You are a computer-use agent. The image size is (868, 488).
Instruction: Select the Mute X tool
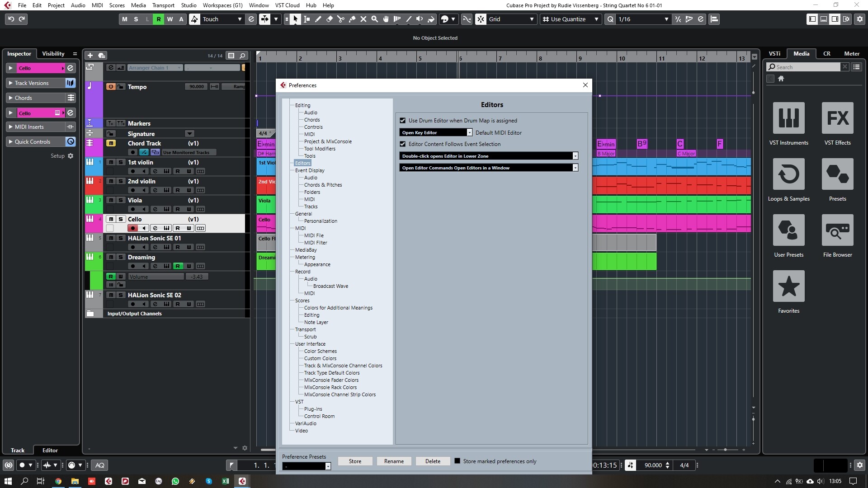[363, 19]
